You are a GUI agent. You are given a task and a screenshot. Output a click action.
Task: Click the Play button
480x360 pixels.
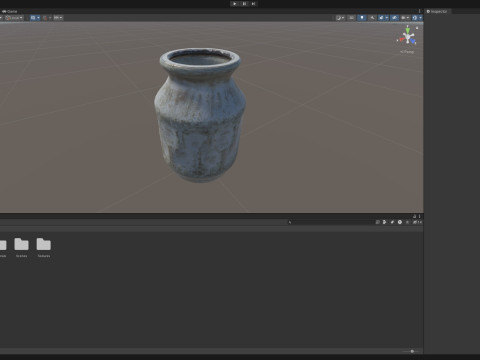(235, 4)
